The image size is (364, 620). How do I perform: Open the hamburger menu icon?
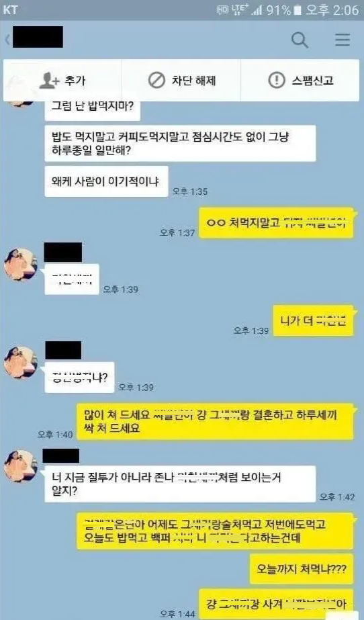click(342, 40)
